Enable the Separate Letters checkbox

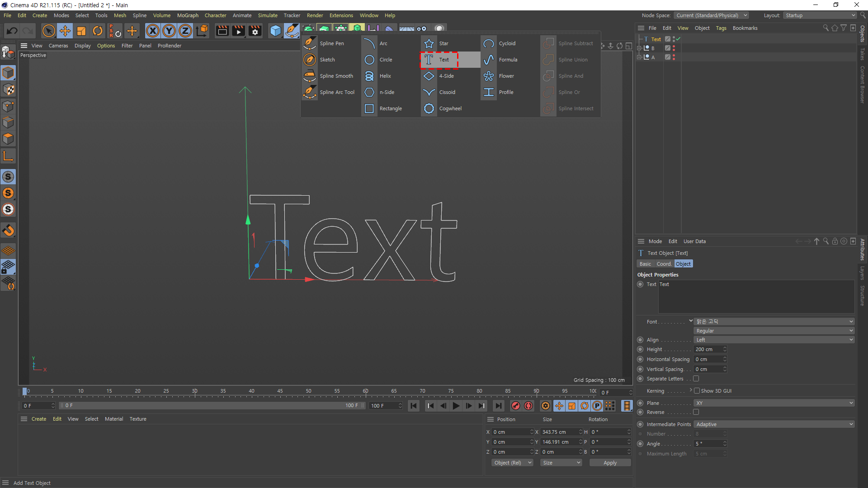[696, 379]
